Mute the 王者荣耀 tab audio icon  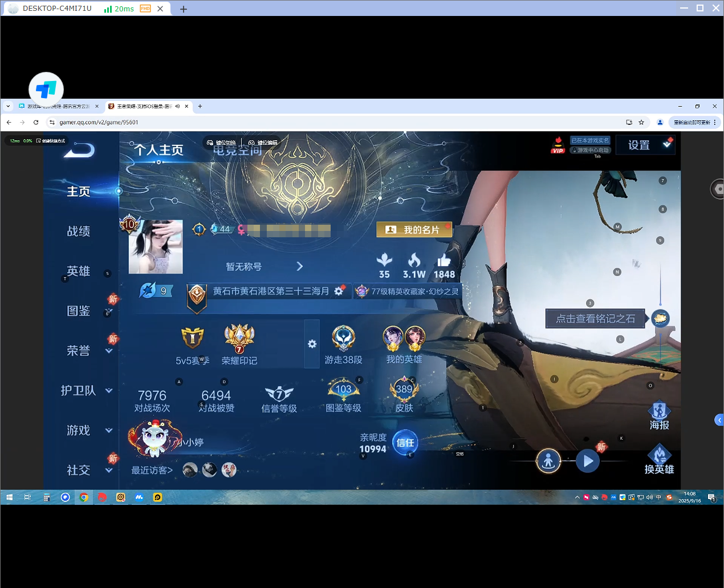point(177,106)
